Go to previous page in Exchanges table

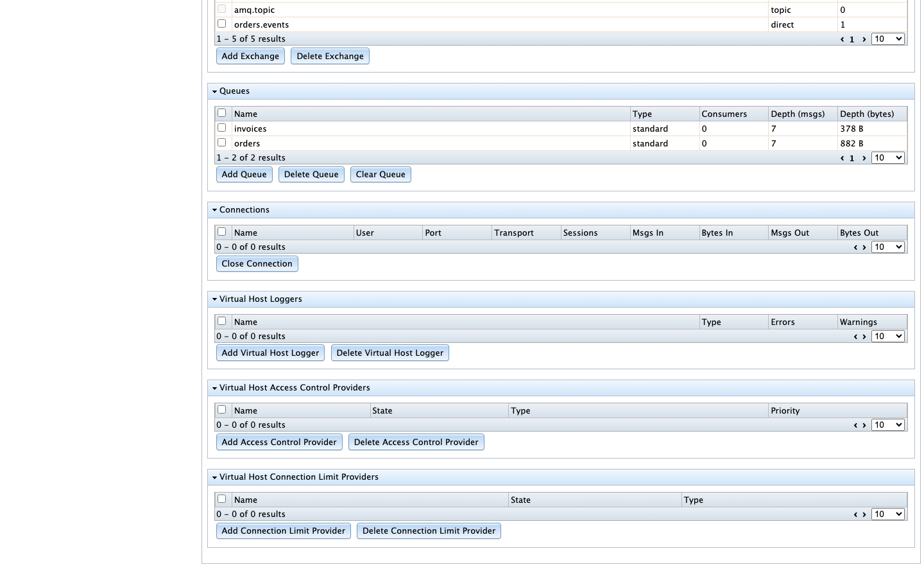pos(842,39)
